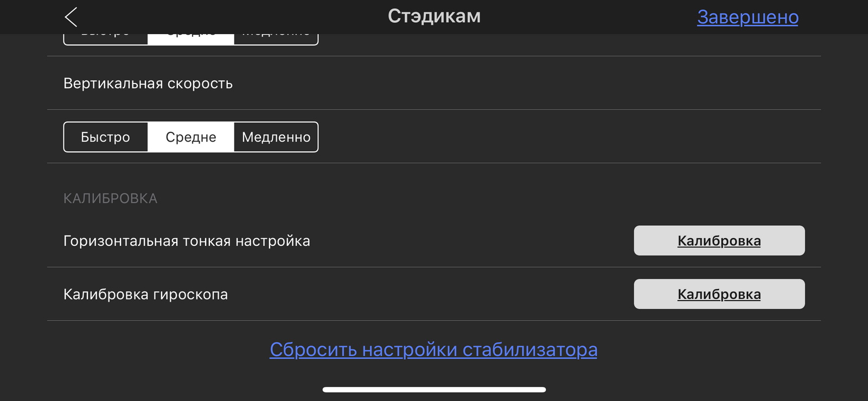
Task: Tap the Вертикальная скорость label
Action: click(x=148, y=84)
